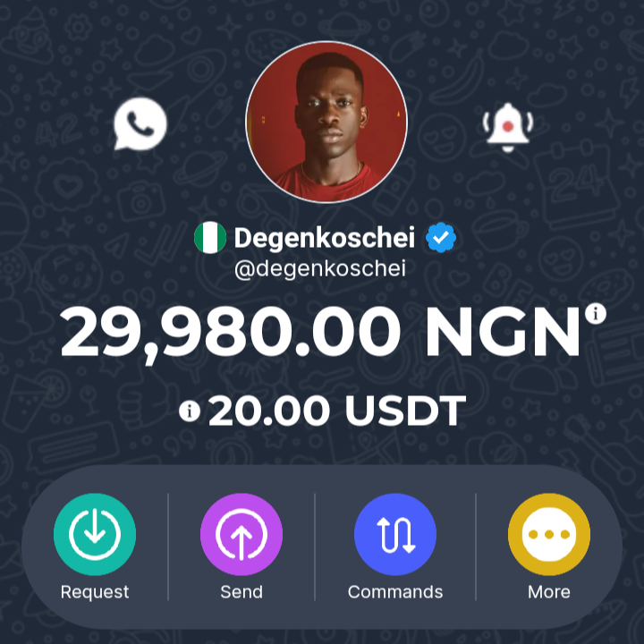Click the teal Request download icon
644x644 pixels.
tap(95, 534)
